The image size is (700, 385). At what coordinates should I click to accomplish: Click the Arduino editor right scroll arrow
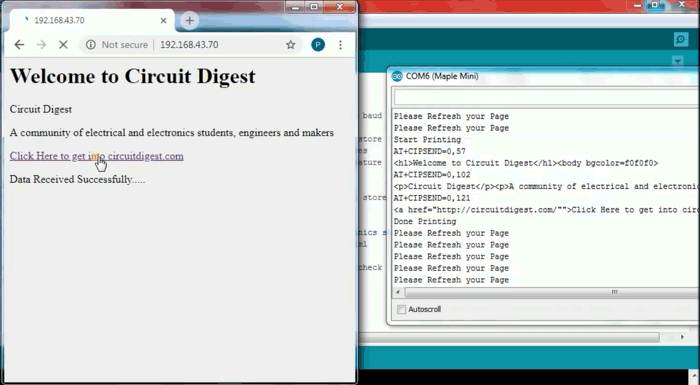[x=682, y=337]
